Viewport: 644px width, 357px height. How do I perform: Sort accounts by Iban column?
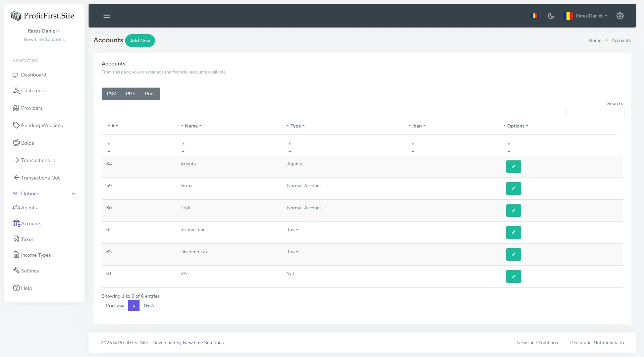[x=417, y=126]
